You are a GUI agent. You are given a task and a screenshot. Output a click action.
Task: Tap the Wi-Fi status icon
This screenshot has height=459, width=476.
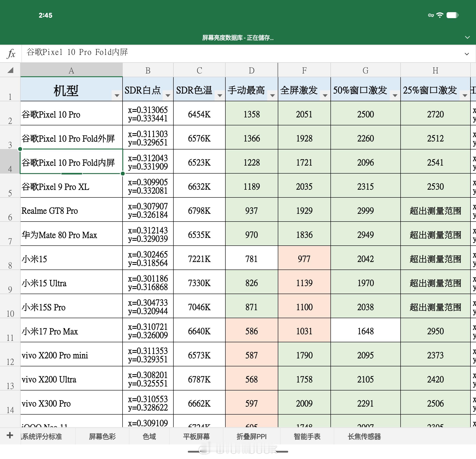pyautogui.click(x=440, y=15)
